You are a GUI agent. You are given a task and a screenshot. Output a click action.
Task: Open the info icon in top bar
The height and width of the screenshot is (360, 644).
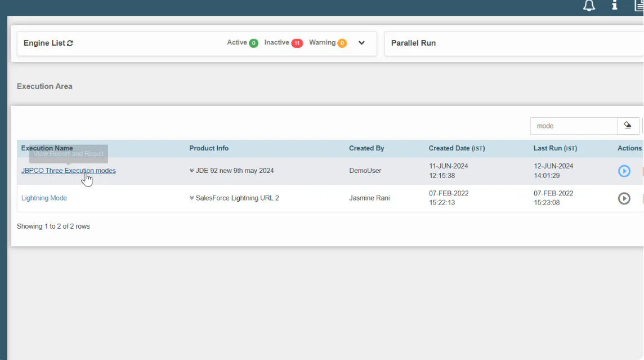click(x=614, y=5)
